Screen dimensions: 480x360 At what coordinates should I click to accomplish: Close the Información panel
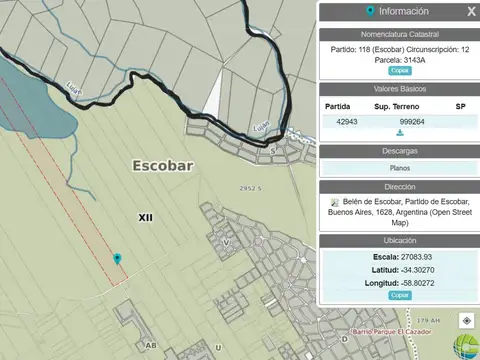coord(471,11)
